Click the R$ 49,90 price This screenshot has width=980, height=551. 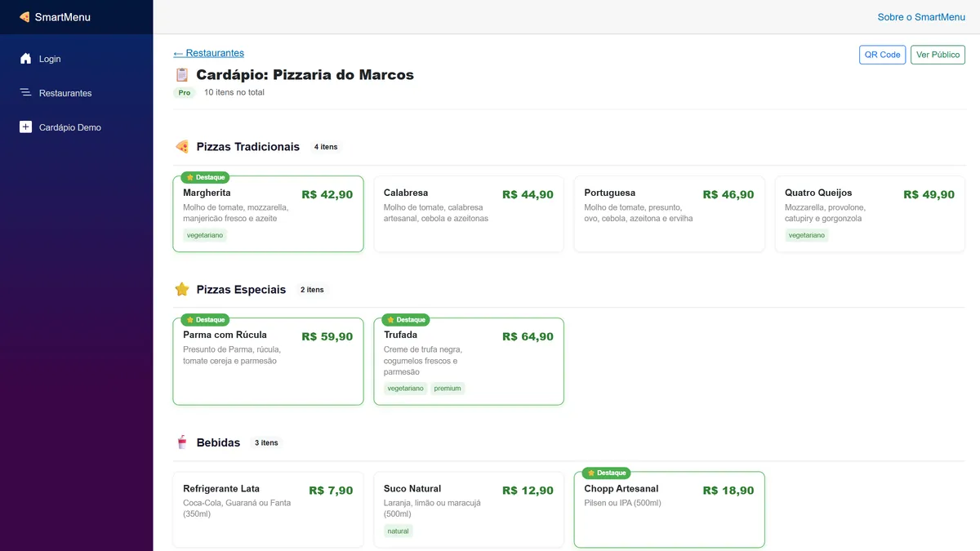pos(929,194)
